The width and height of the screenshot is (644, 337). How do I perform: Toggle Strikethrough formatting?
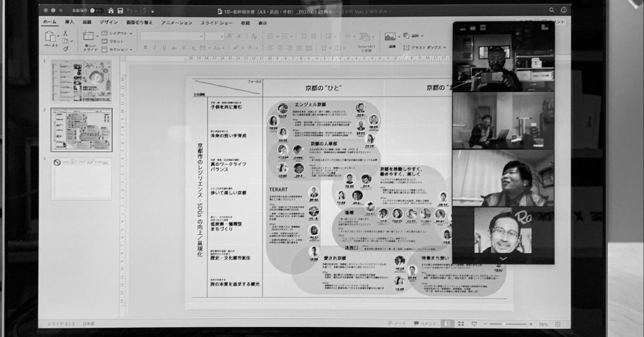click(174, 47)
